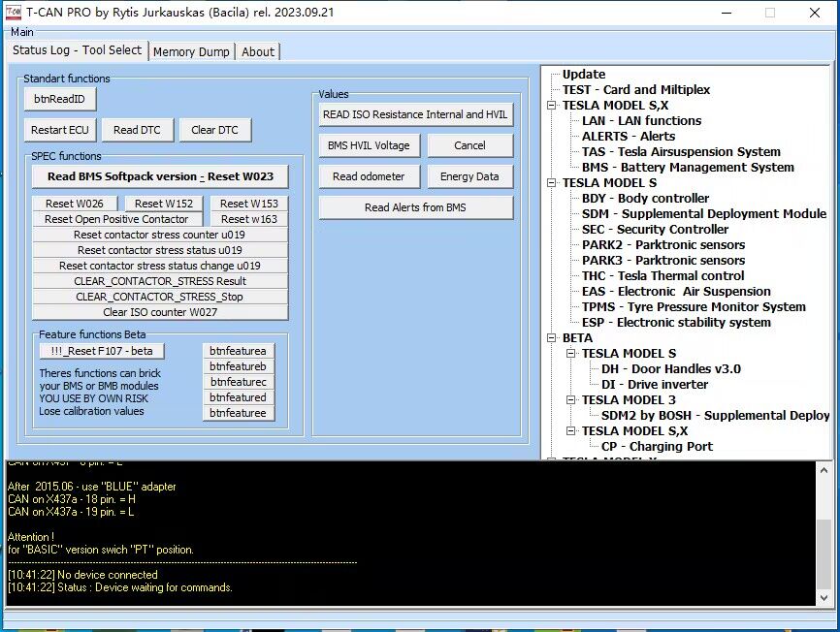Click the Cancel button

tap(469, 145)
